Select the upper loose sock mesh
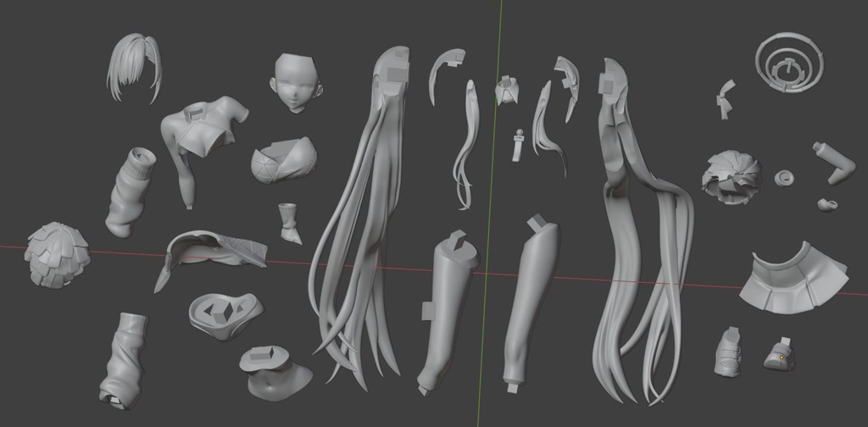Screen dimensions: 868x427 pyautogui.click(x=130, y=191)
